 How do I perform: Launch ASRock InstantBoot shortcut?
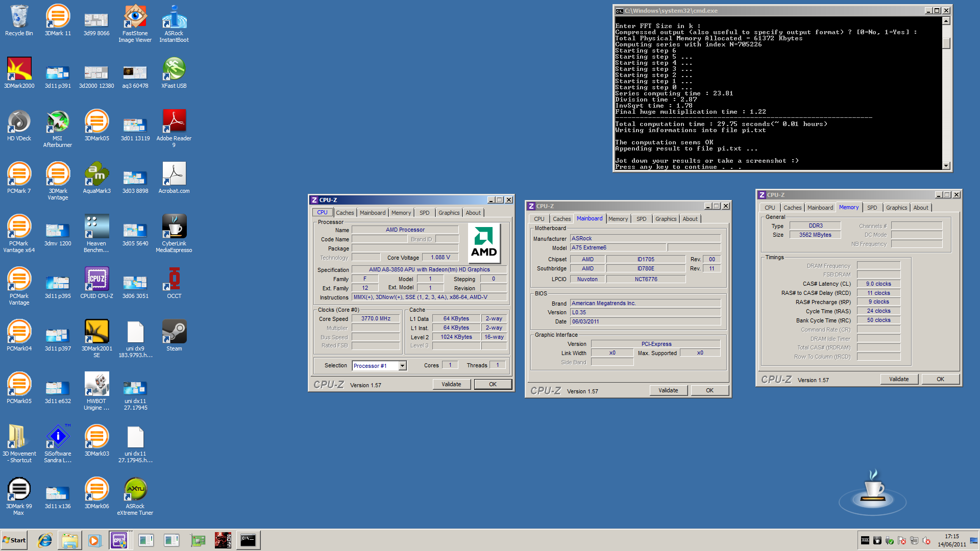pos(174,23)
